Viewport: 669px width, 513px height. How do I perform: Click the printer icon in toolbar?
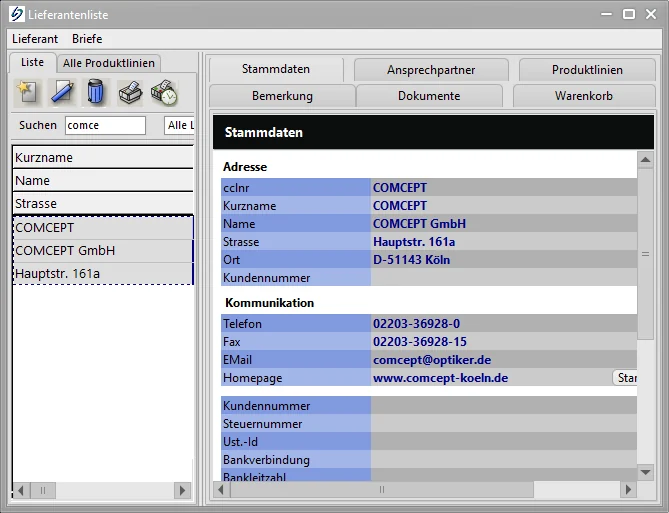coord(130,92)
